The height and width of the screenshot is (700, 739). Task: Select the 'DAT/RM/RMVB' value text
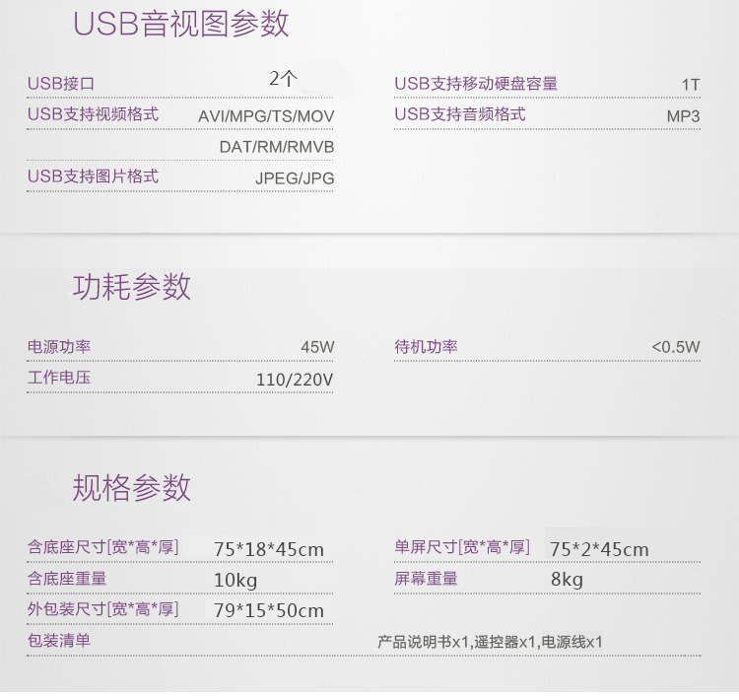277,147
